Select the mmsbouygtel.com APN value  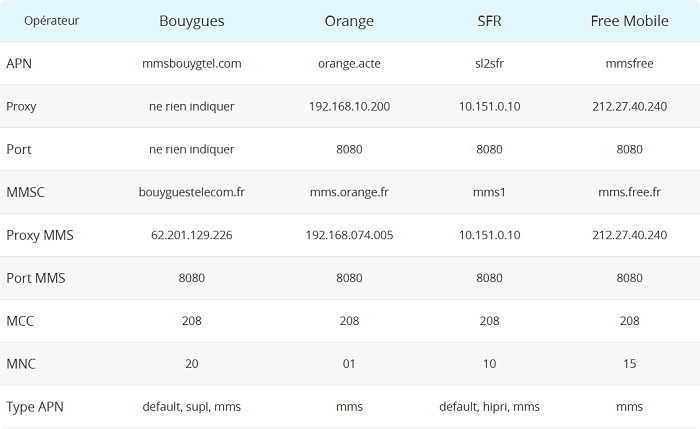192,63
